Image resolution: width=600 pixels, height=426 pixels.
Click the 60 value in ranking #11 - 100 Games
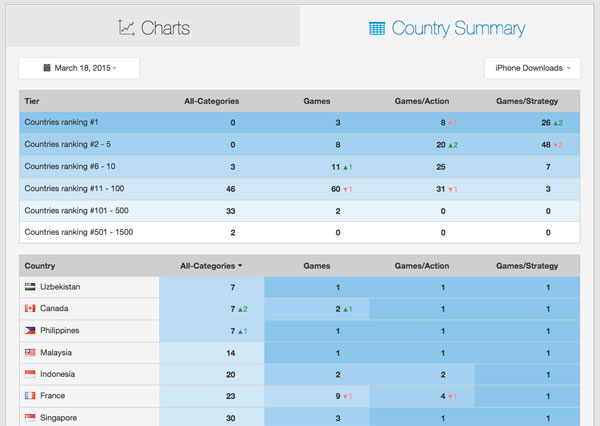336,189
